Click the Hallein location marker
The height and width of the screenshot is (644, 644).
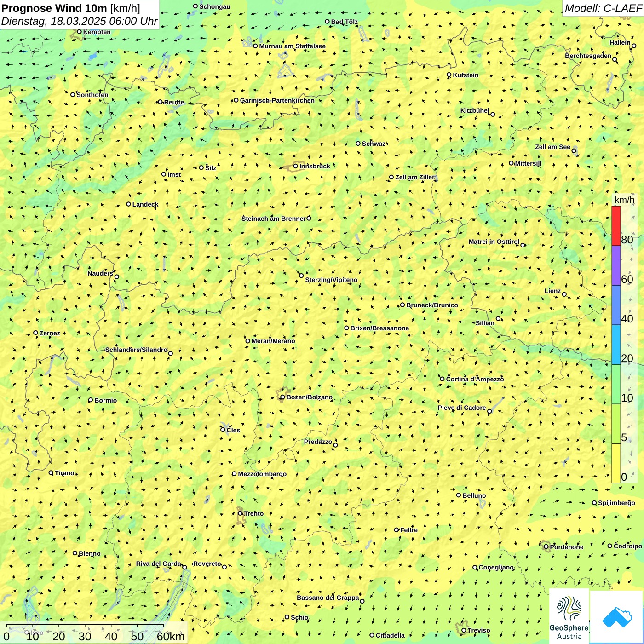point(634,46)
